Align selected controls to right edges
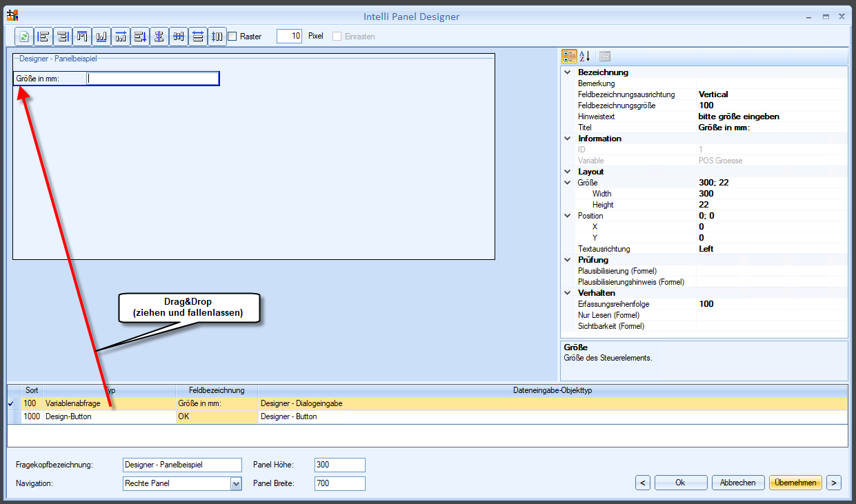This screenshot has width=856, height=504. click(x=63, y=37)
